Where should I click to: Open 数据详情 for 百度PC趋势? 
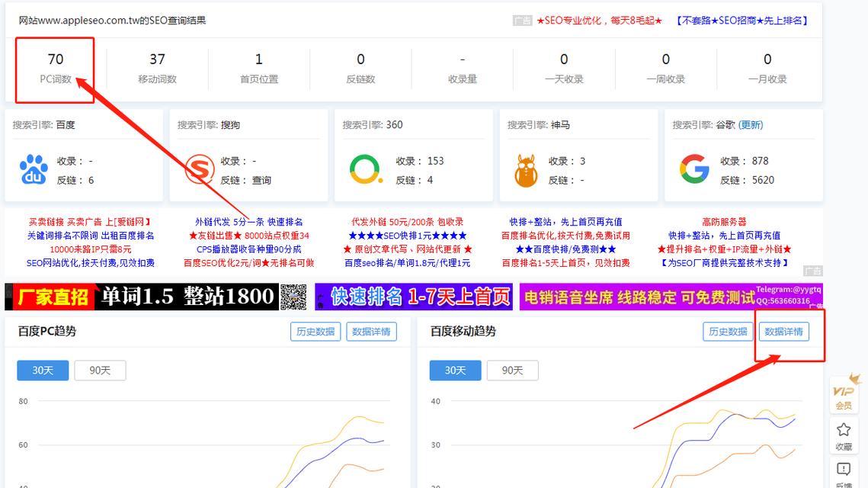[371, 332]
